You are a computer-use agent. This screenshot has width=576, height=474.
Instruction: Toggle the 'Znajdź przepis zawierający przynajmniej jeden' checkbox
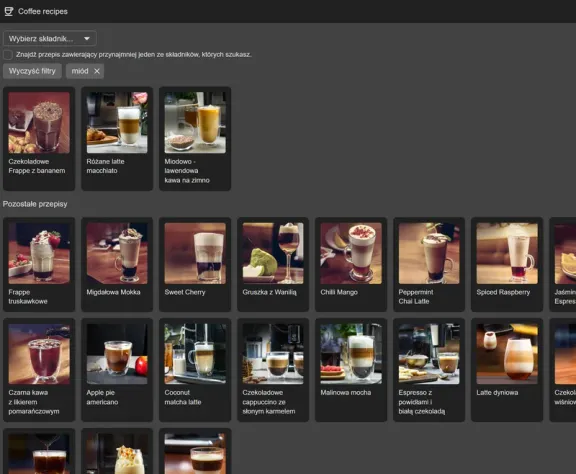point(8,55)
